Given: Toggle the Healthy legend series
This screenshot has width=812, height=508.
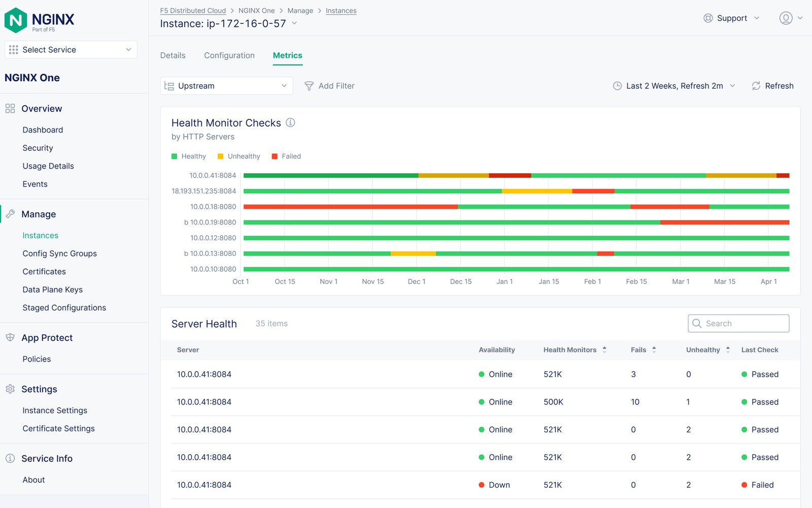Looking at the screenshot, I should pyautogui.click(x=189, y=156).
